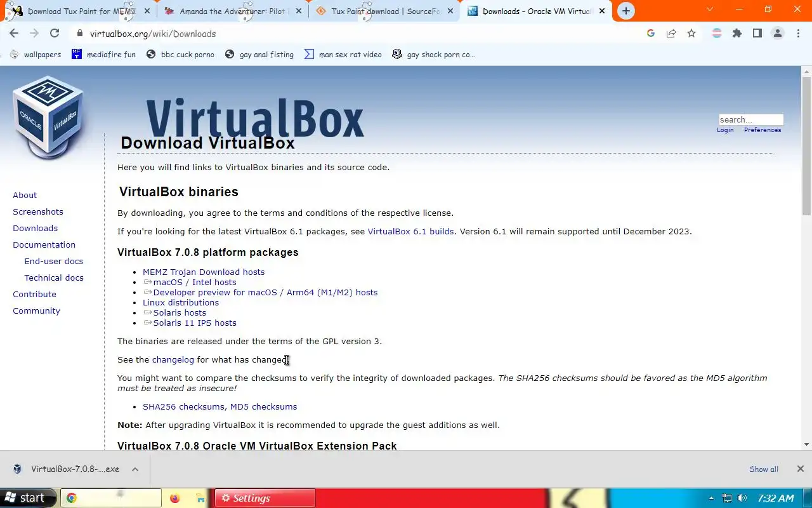Click the page's vertical scrollbar thumb

click(806, 146)
